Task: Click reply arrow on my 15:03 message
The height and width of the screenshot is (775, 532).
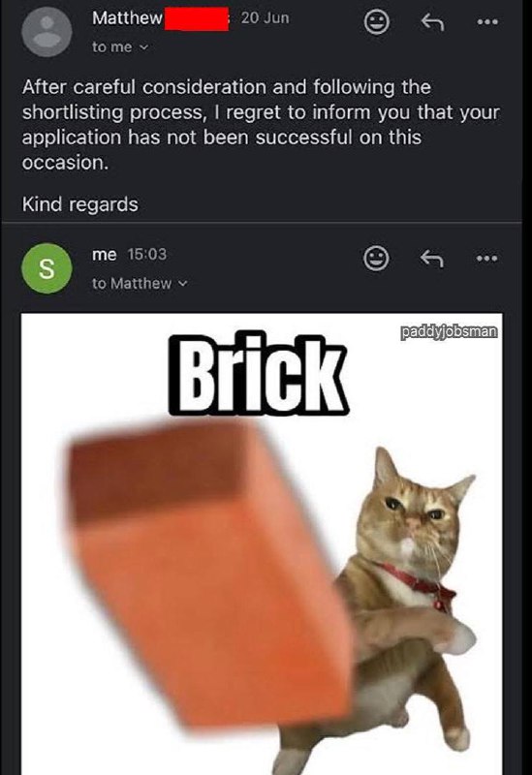Action: (x=431, y=258)
